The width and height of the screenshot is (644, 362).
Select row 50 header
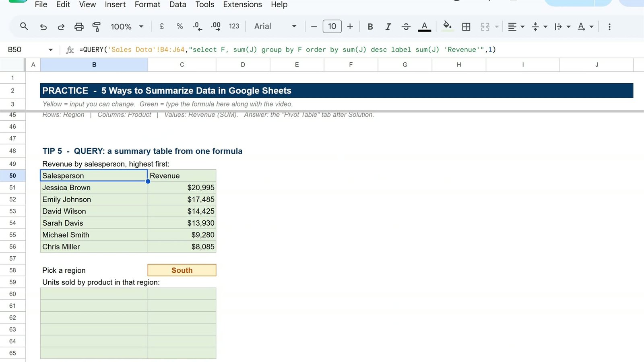pyautogui.click(x=13, y=176)
